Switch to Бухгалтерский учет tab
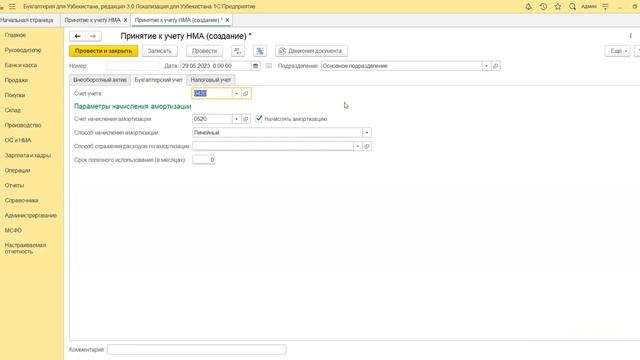Screen dimensions: 640x360 [158, 80]
